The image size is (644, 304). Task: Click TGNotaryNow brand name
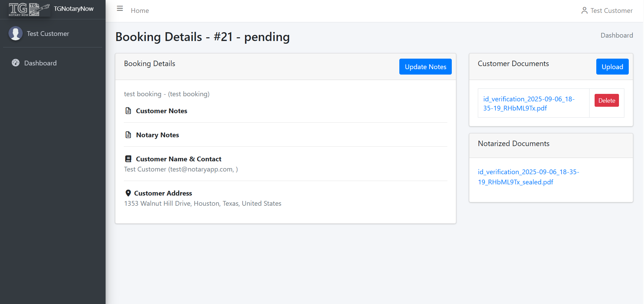pyautogui.click(x=73, y=9)
